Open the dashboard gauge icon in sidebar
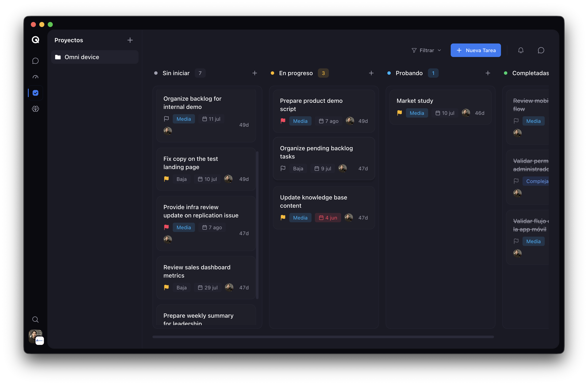Viewport: 588px width, 385px height. [x=35, y=77]
